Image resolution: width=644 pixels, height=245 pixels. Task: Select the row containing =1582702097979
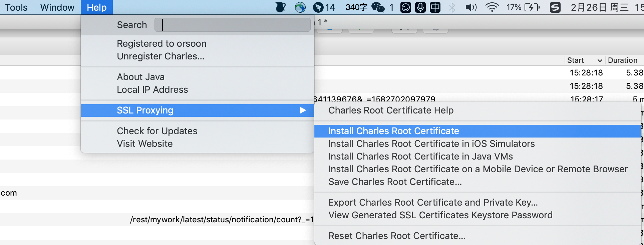click(x=375, y=99)
